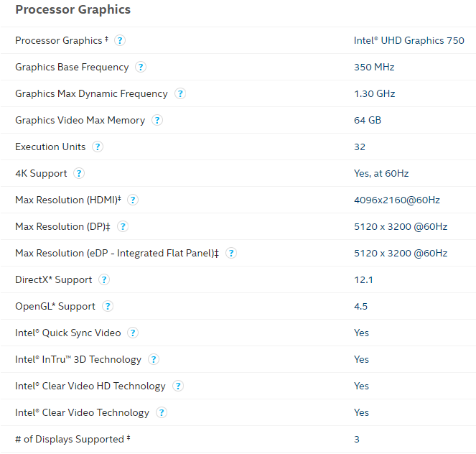
Task: Click help icon for Graphics Max Dynamic Frequency
Action: click(180, 93)
